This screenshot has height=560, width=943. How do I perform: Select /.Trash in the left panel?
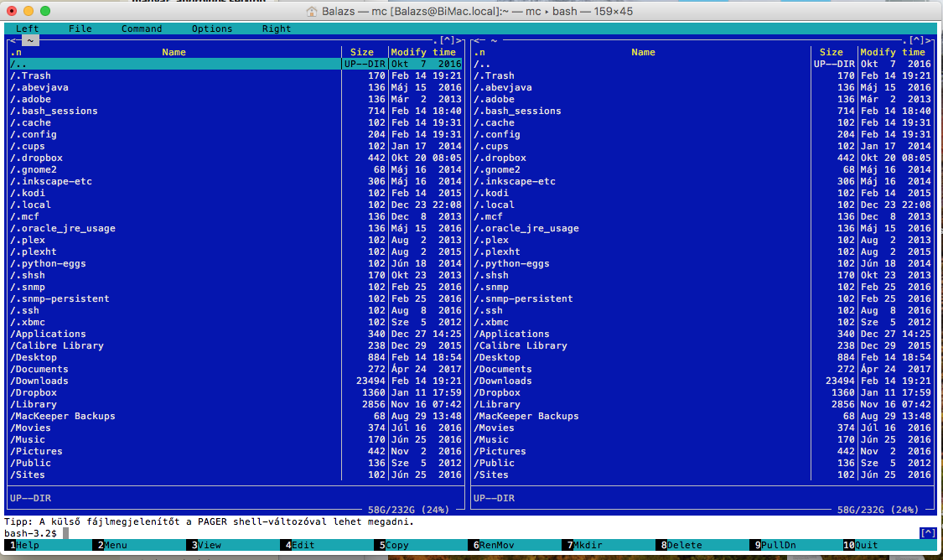236,75
